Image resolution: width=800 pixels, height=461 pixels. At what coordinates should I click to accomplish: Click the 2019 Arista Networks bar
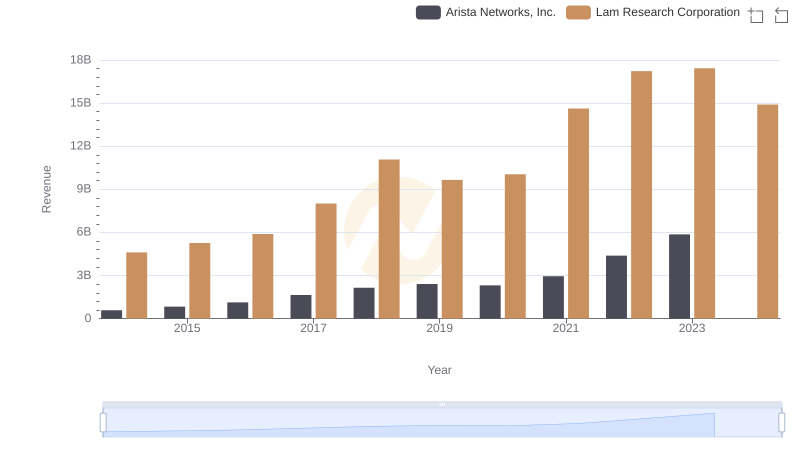point(427,301)
